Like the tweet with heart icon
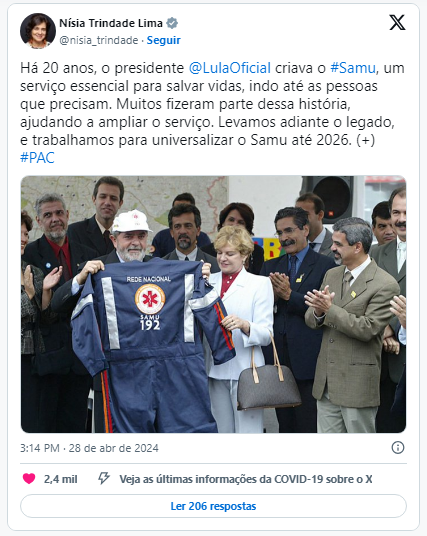The width and height of the screenshot is (427, 536). 29,479
